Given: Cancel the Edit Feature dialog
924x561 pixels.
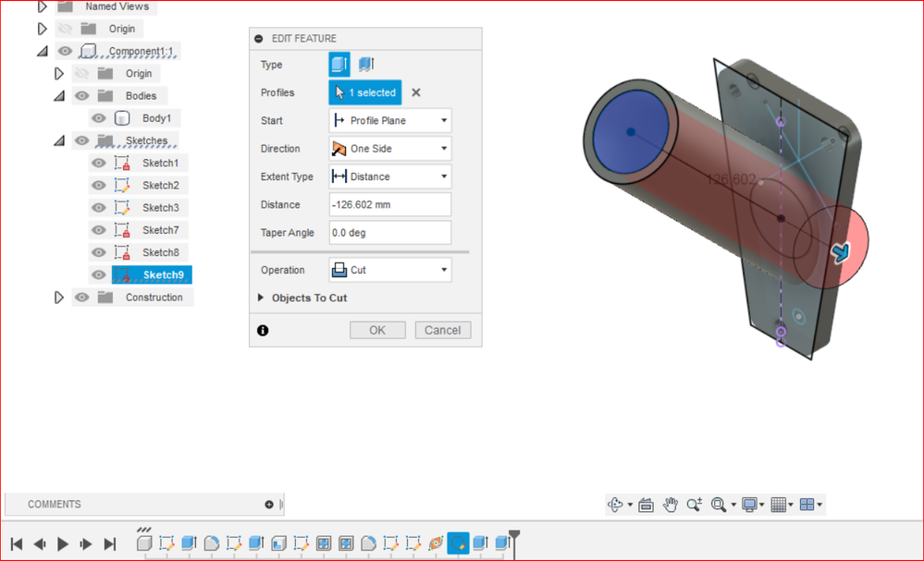Looking at the screenshot, I should pos(442,330).
